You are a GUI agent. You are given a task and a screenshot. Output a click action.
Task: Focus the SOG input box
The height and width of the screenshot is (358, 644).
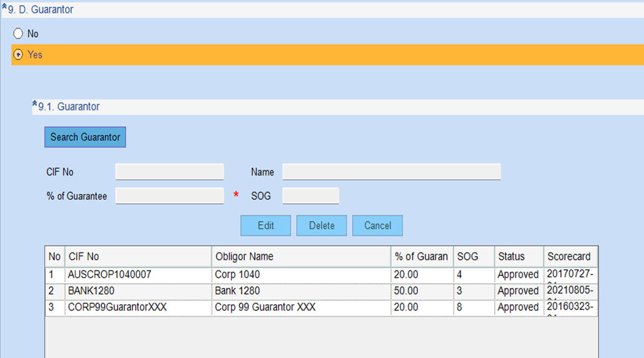(311, 196)
